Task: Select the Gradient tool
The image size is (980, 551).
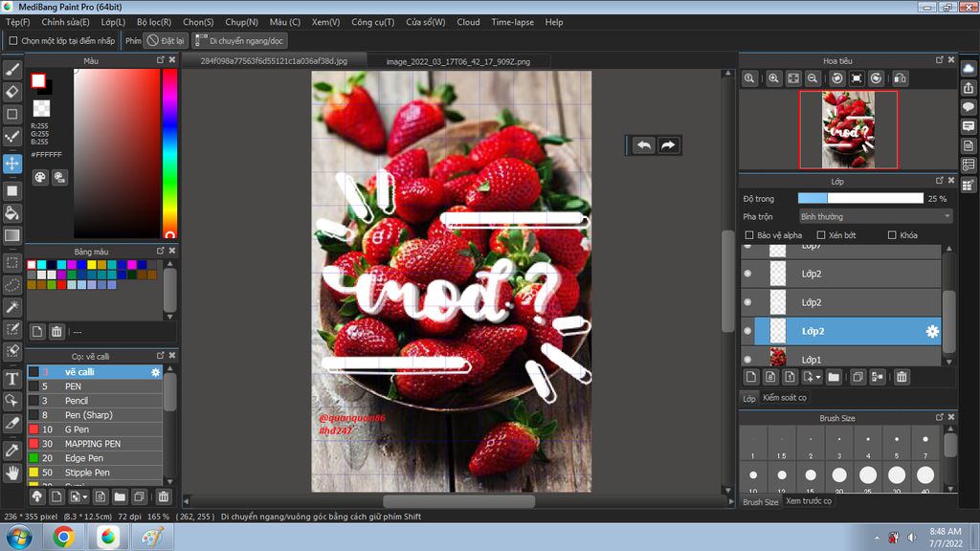Action: pos(11,235)
